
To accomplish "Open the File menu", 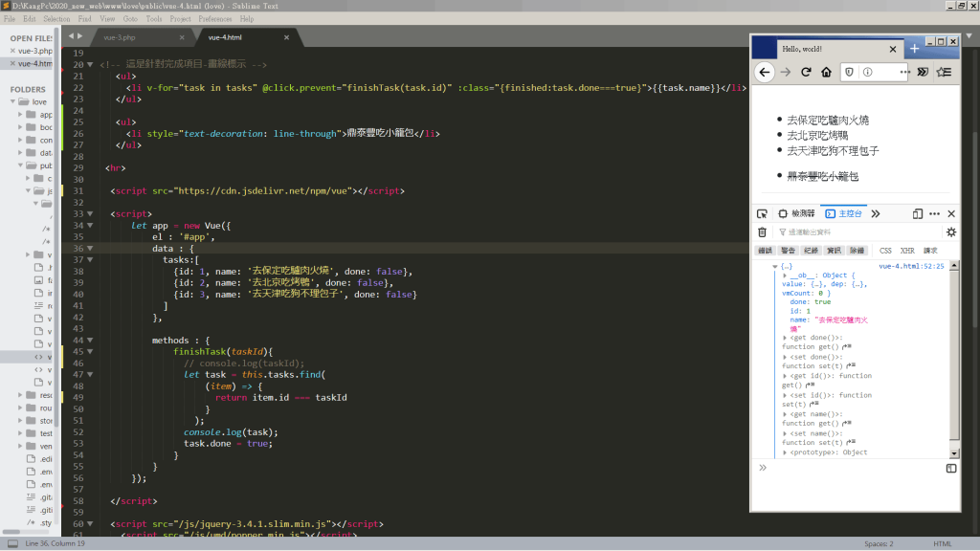I will (x=10, y=19).
